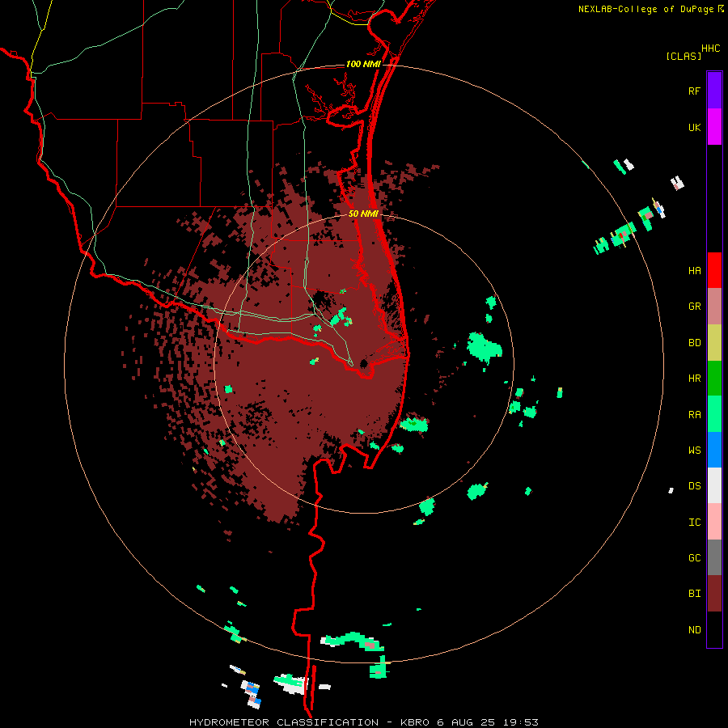This screenshot has width=728, height=728.
Task: Click the HA legend label
Action: (694, 271)
